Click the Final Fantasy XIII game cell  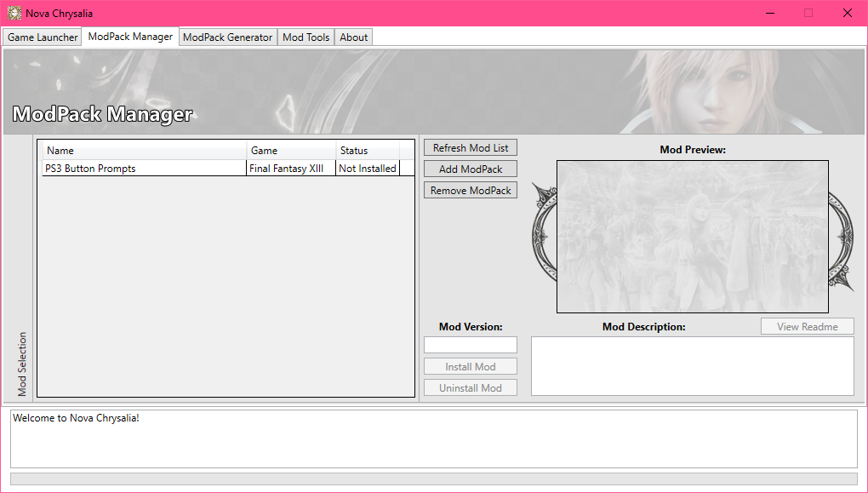(x=291, y=169)
